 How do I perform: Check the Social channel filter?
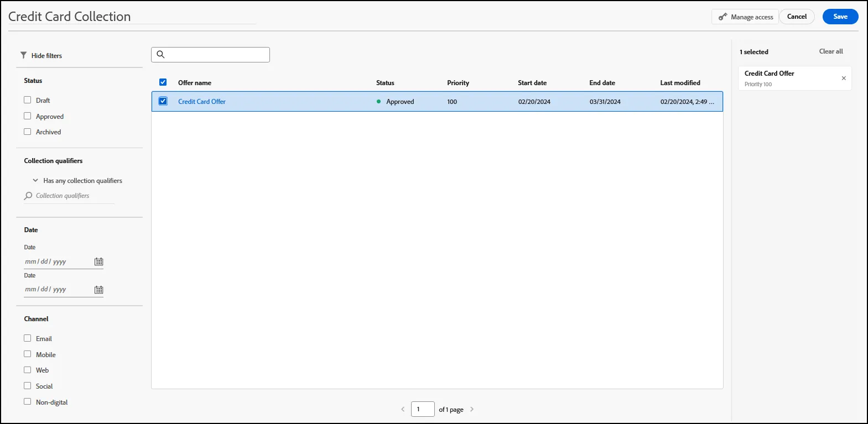point(27,386)
